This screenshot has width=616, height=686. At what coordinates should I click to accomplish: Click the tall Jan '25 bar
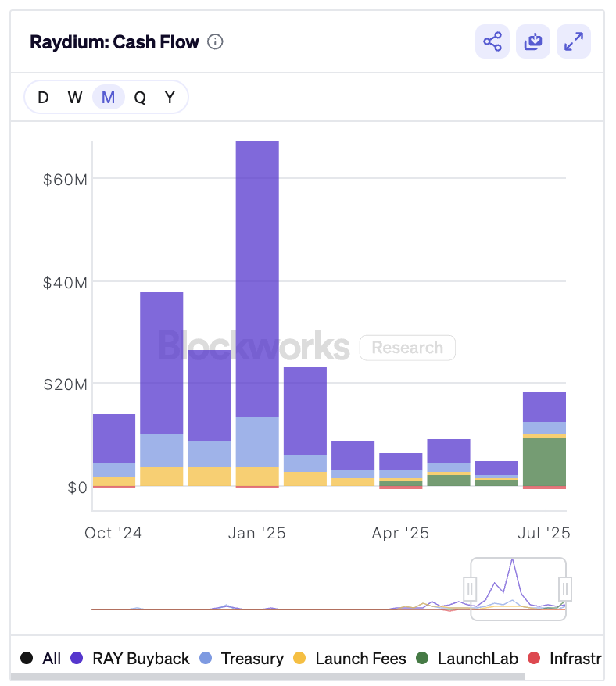(257, 313)
